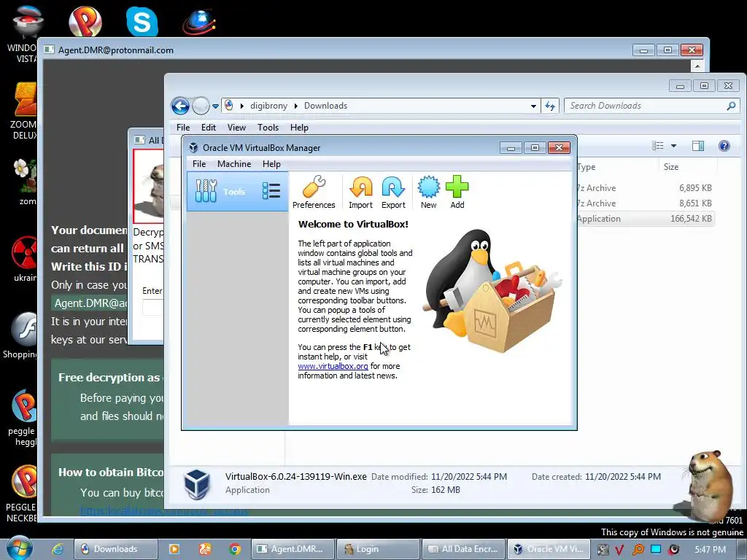Visit the www.virtualbox.org link
The height and width of the screenshot is (560, 747).
point(333,366)
